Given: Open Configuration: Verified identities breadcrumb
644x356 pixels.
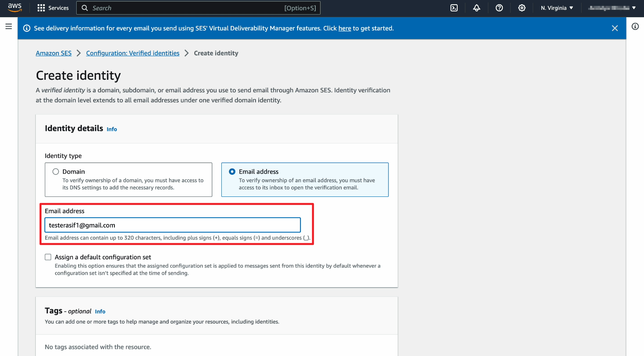Looking at the screenshot, I should (132, 53).
